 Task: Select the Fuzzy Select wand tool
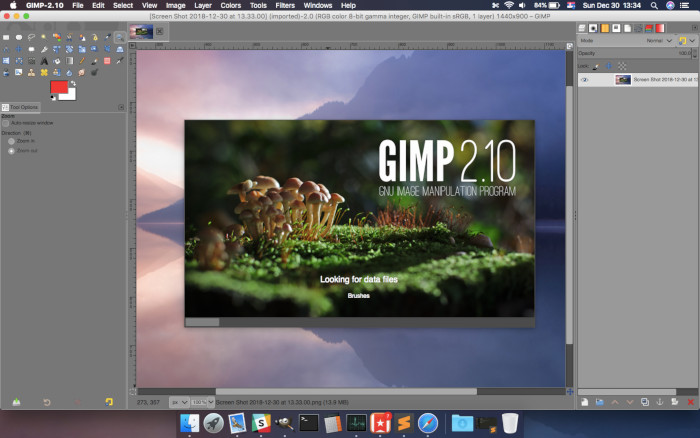click(x=44, y=37)
